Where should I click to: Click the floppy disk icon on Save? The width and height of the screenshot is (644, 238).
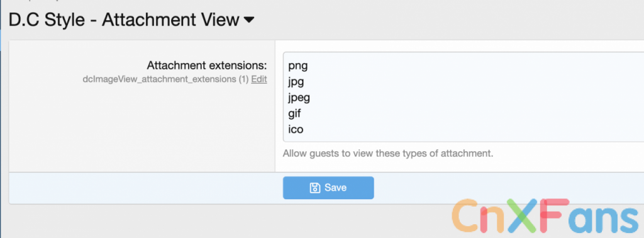click(314, 188)
